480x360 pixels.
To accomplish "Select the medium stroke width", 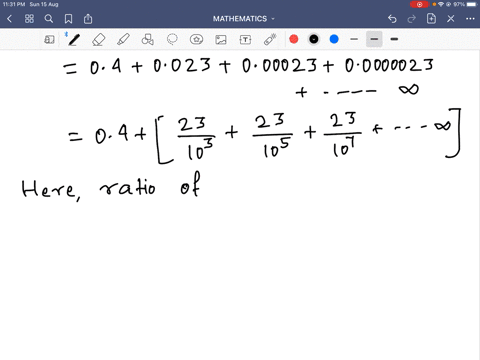I will 374,39.
